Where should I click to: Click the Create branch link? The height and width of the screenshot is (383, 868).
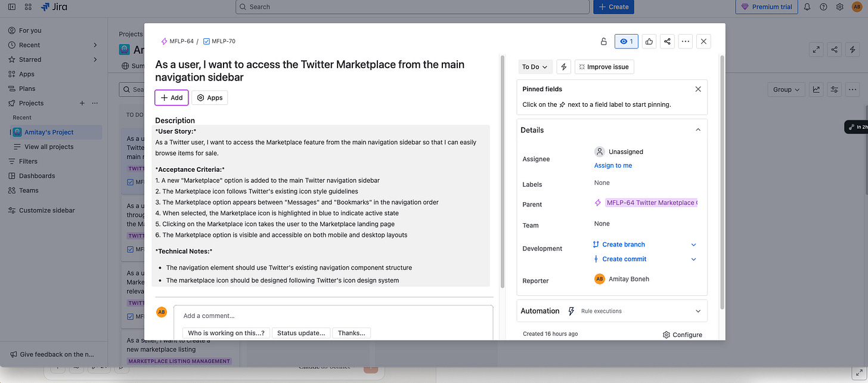point(624,245)
